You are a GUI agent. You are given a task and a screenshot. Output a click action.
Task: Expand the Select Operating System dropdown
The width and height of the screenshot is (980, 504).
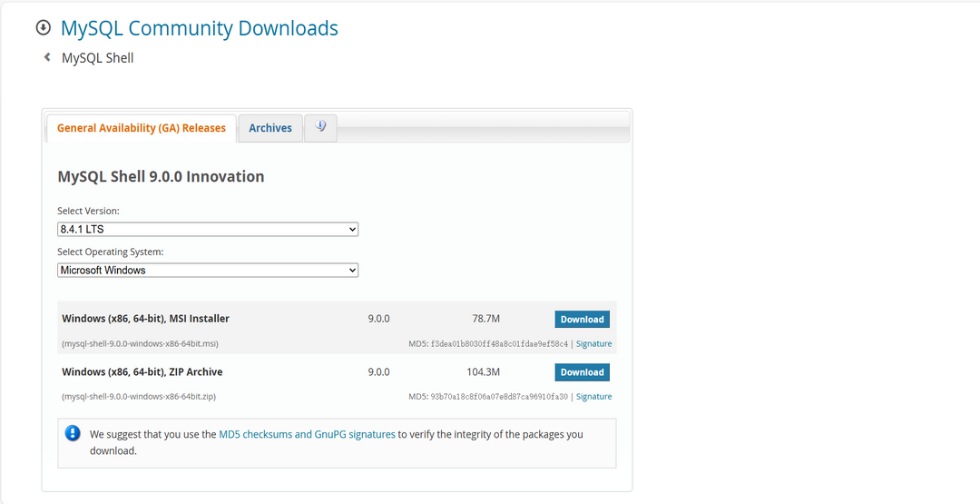pos(208,271)
